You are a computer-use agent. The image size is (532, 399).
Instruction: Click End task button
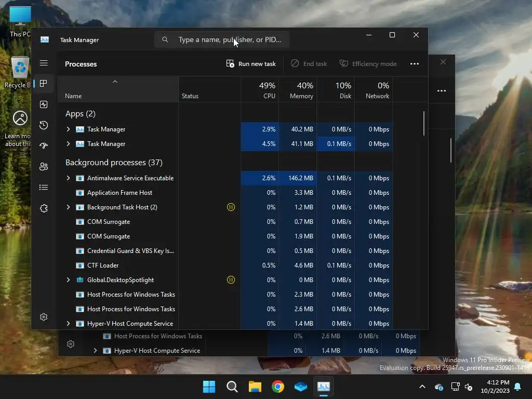(x=309, y=64)
